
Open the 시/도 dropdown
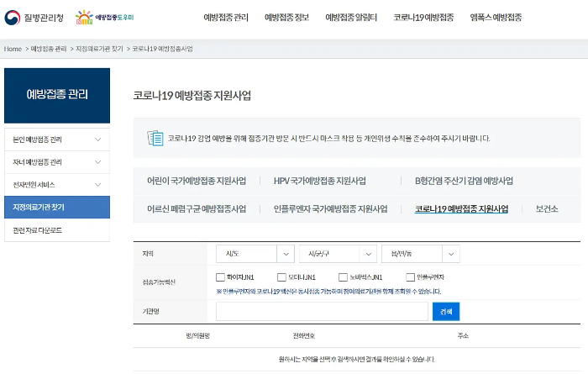click(x=255, y=254)
